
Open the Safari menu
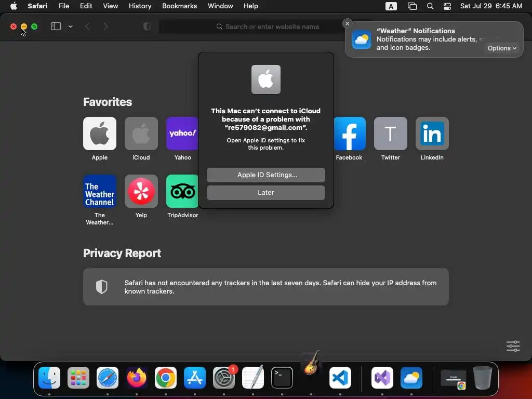coord(37,6)
